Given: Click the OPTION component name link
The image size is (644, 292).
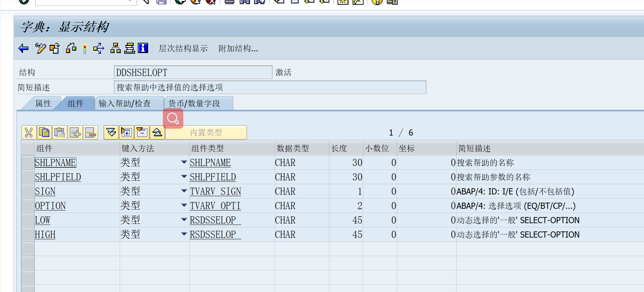Looking at the screenshot, I should [50, 206].
